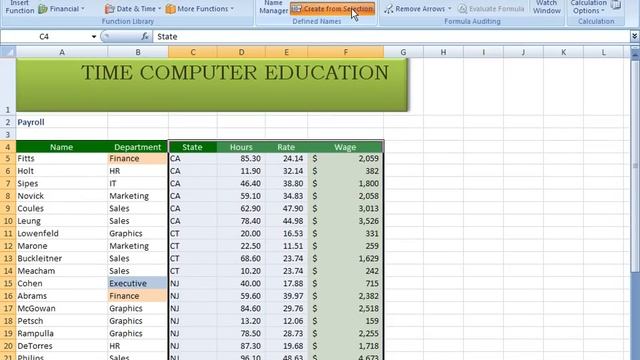This screenshot has width=640, height=360.
Task: Select the rate value 39.97
Action: click(286, 296)
